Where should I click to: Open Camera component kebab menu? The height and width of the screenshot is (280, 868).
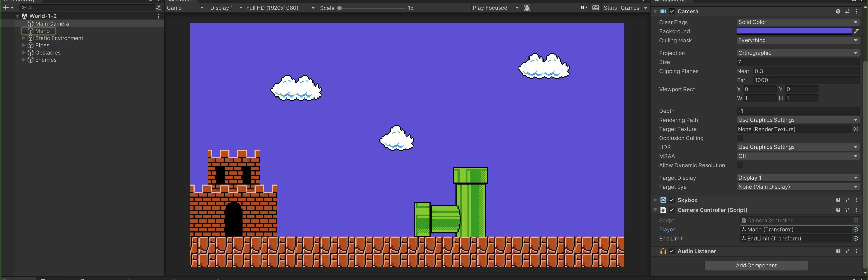tap(856, 12)
